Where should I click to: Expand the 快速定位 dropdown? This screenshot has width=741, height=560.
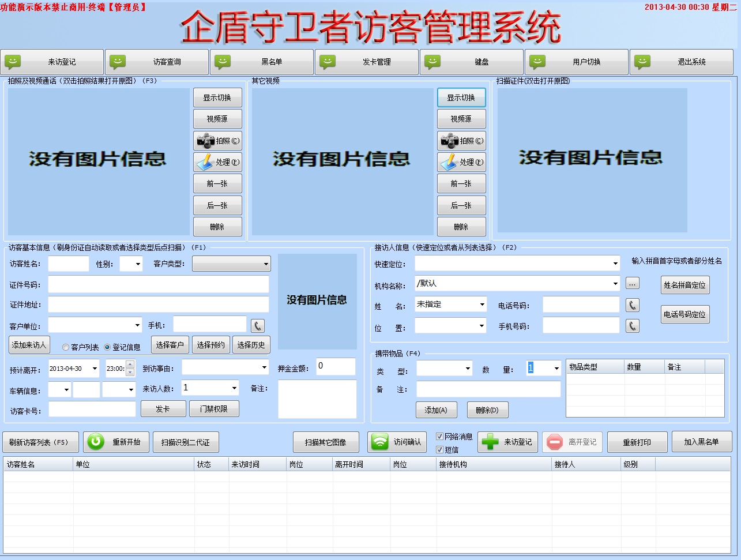point(615,264)
